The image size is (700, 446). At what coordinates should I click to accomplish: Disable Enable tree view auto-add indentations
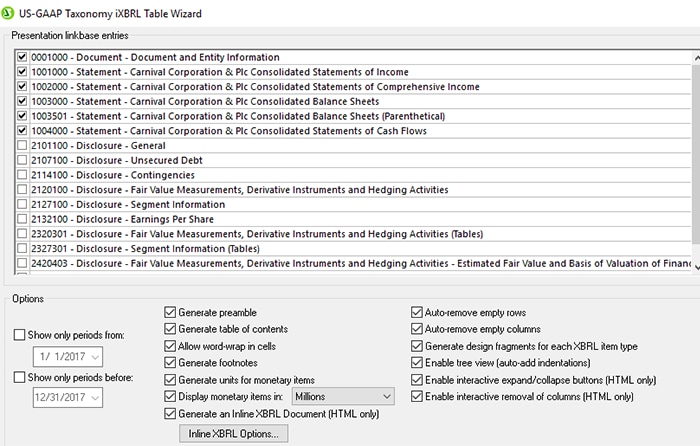[418, 363]
